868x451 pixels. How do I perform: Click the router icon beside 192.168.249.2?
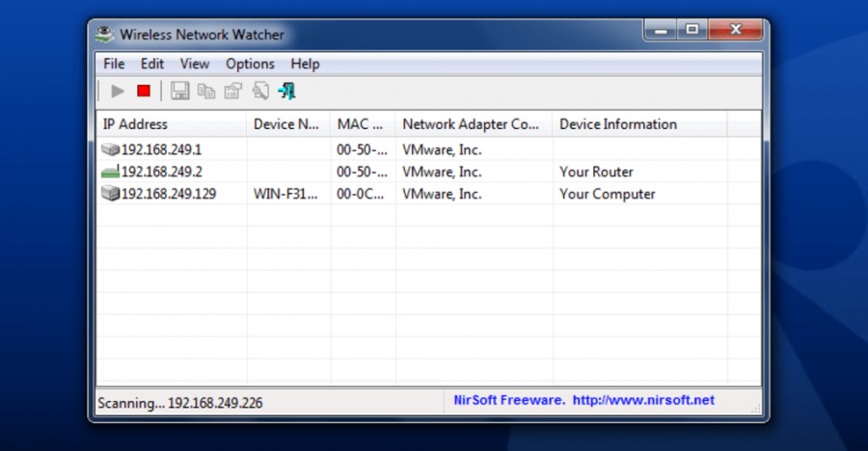coord(110,172)
